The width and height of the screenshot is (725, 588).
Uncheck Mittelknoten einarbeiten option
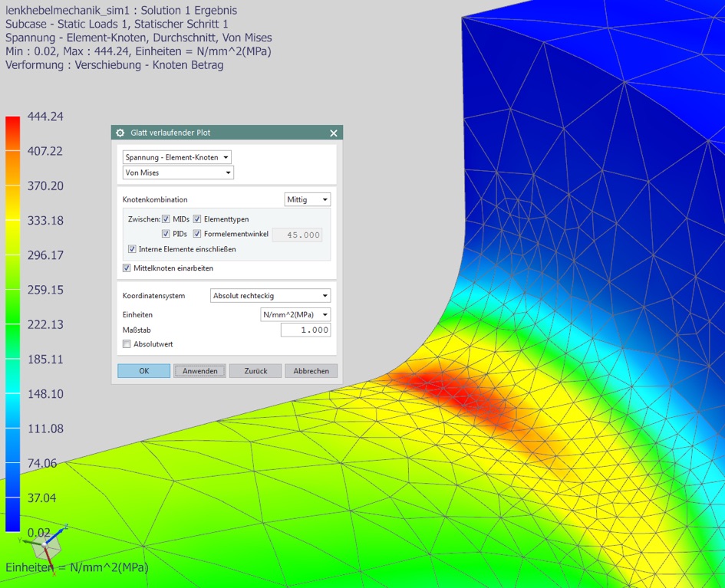click(127, 268)
